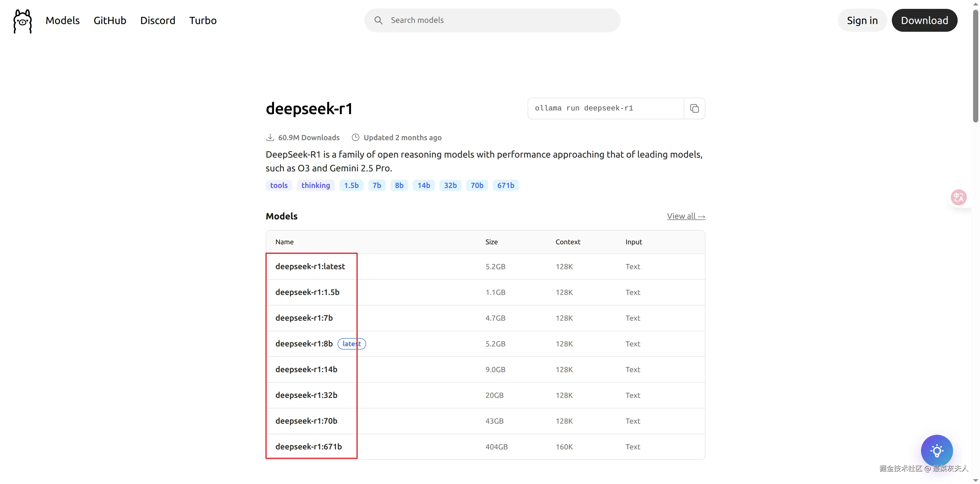
Task: Click the Ollama llama logo
Action: tap(22, 21)
